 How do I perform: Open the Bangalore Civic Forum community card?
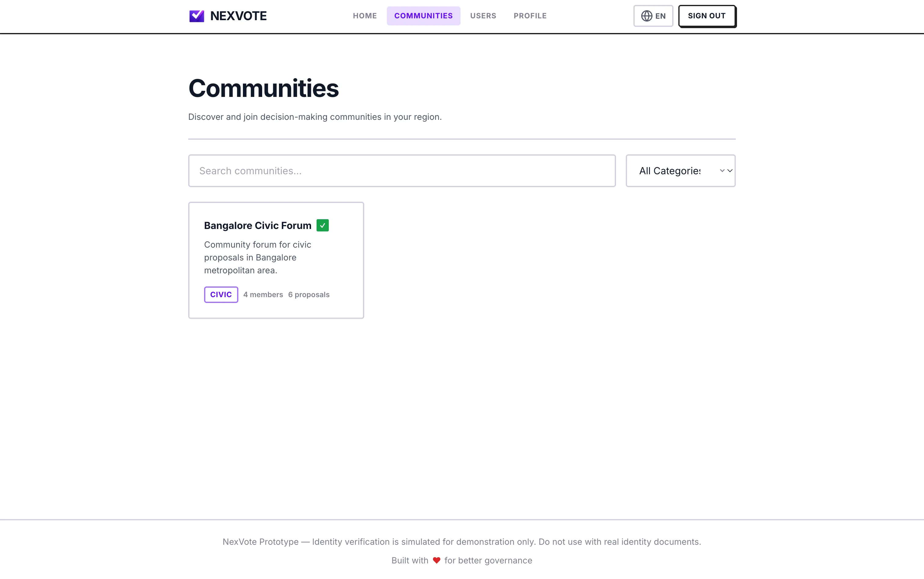point(276,260)
